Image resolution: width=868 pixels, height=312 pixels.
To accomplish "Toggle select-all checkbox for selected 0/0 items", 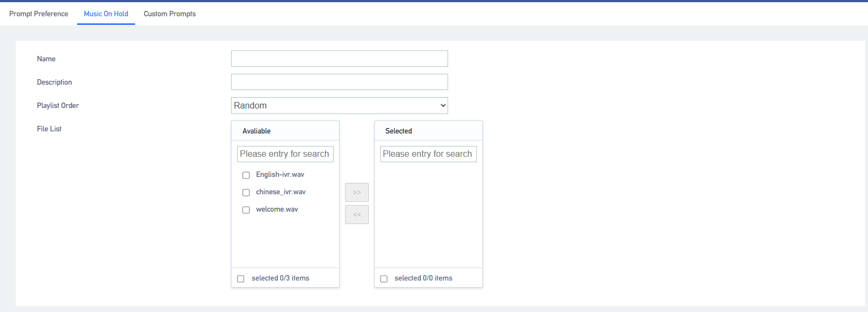I will pyautogui.click(x=384, y=279).
